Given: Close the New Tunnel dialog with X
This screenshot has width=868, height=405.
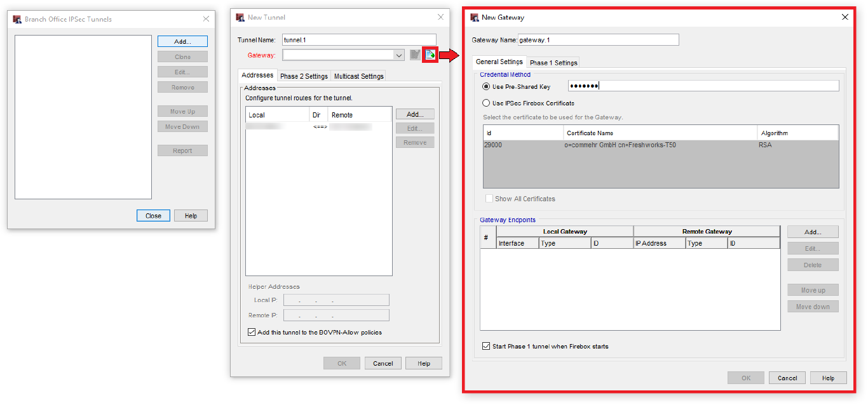Looking at the screenshot, I should tap(440, 17).
